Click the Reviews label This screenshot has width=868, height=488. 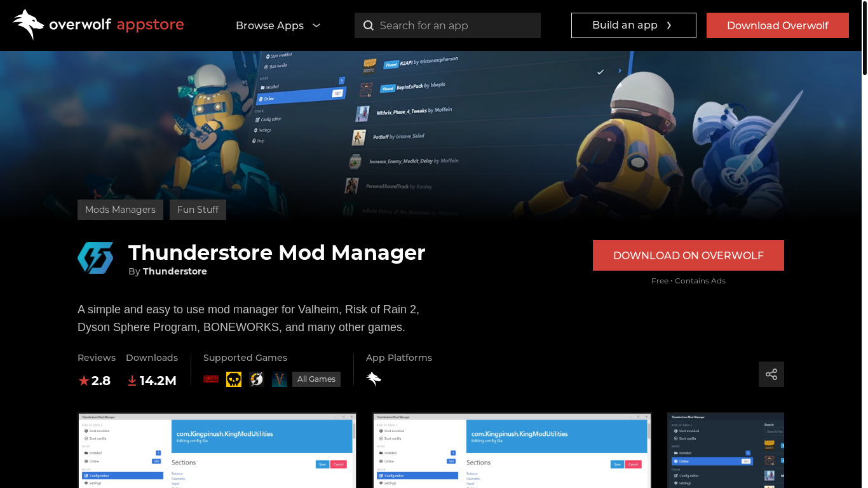click(97, 358)
